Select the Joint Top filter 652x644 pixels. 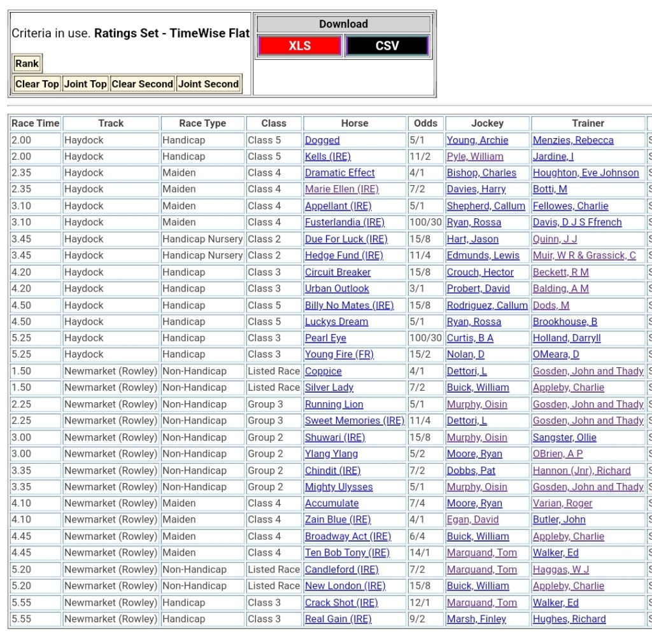pyautogui.click(x=85, y=84)
